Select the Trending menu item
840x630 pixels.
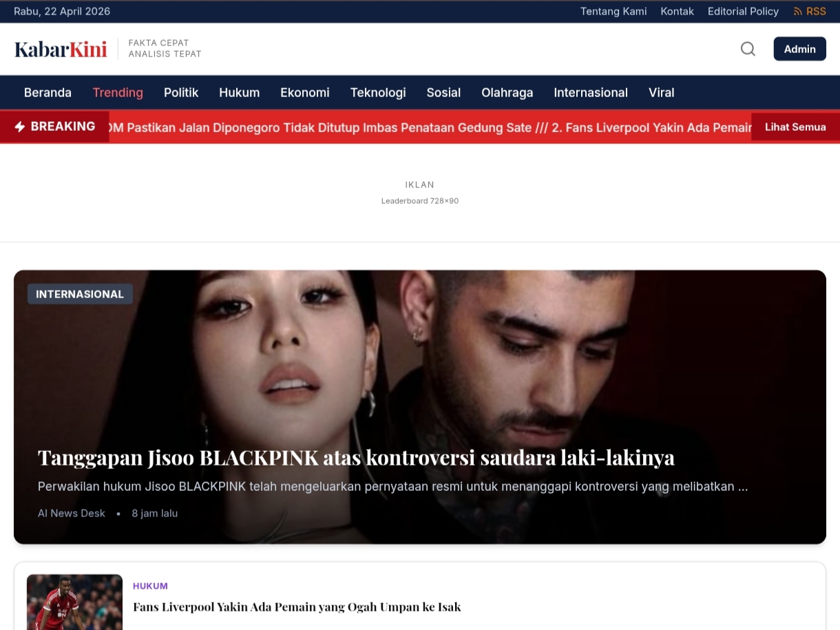pyautogui.click(x=118, y=92)
